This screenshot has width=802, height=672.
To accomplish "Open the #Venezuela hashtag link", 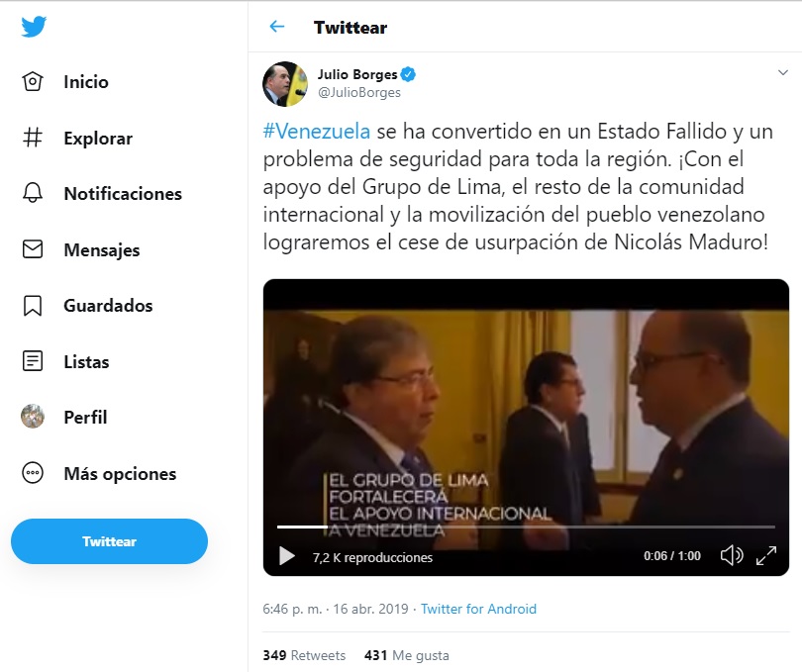I will [x=316, y=132].
